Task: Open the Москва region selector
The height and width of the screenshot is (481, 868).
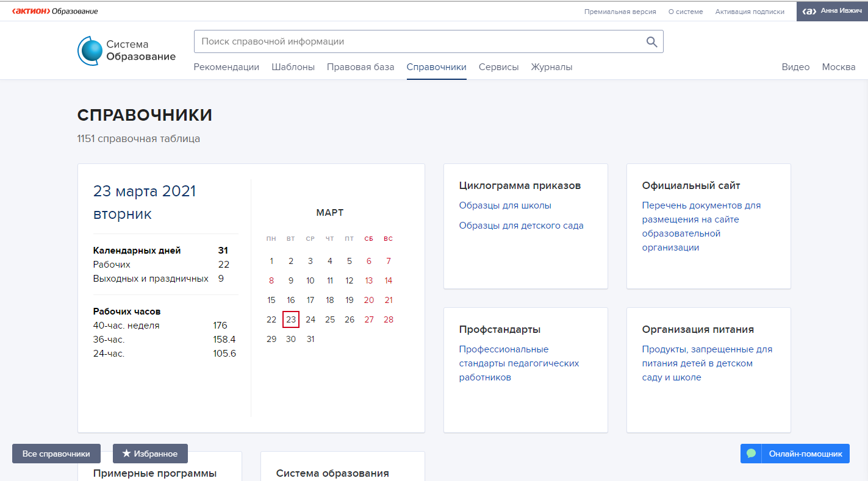Action: click(838, 67)
